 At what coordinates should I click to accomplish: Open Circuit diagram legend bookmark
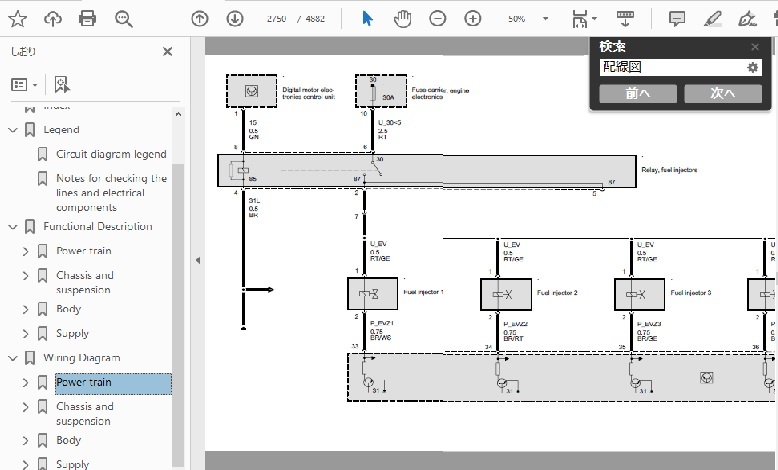tap(111, 154)
